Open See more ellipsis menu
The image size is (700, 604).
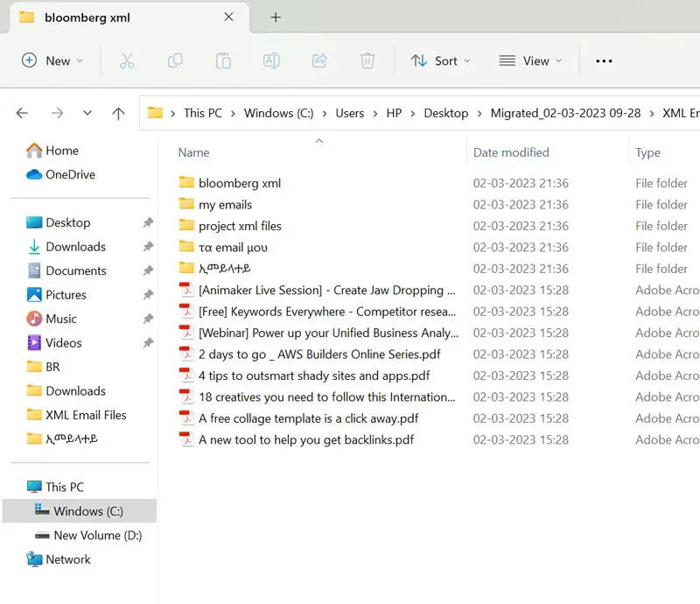pyautogui.click(x=604, y=60)
